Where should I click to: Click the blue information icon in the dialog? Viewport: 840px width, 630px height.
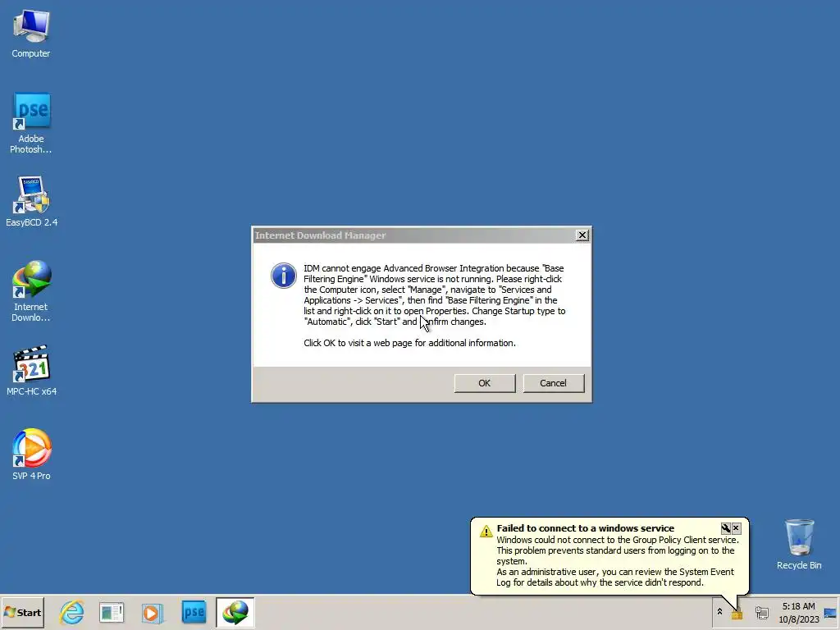pyautogui.click(x=283, y=276)
